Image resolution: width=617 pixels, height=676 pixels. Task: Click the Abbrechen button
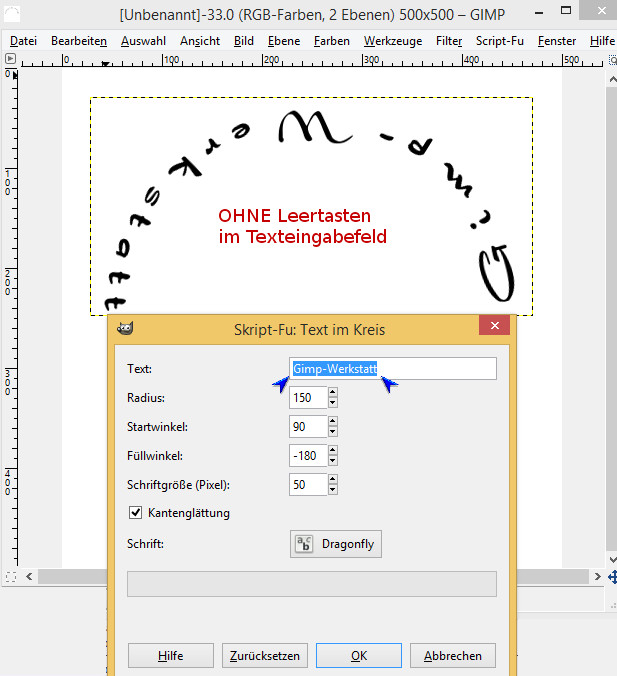tap(453, 656)
